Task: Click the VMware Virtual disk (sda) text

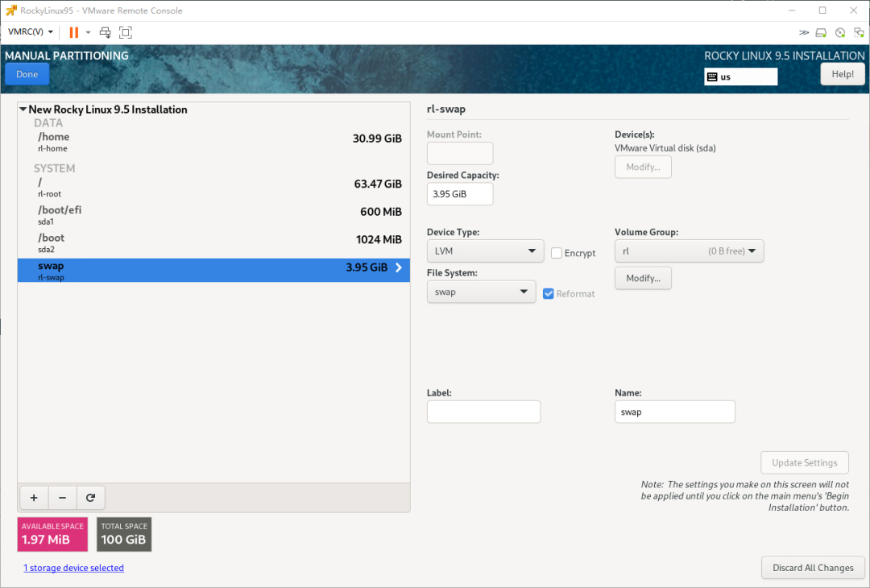Action: pyautogui.click(x=665, y=148)
